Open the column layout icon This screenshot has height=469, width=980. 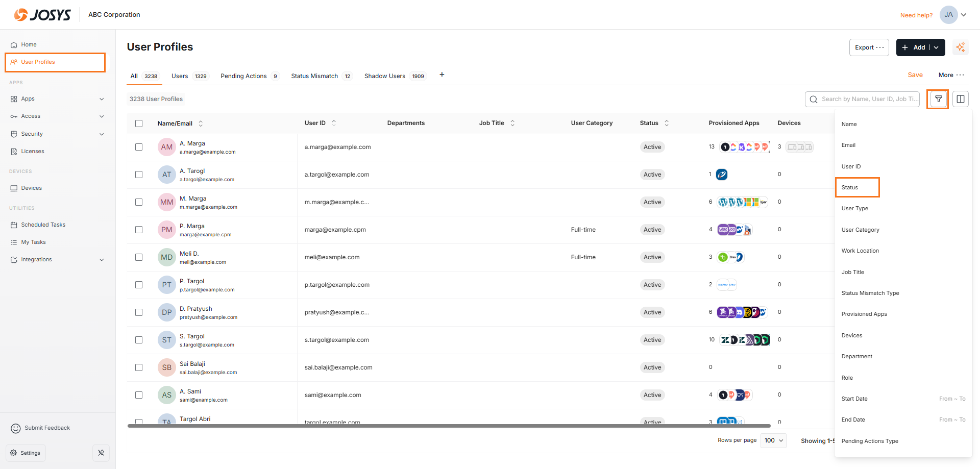coord(960,99)
